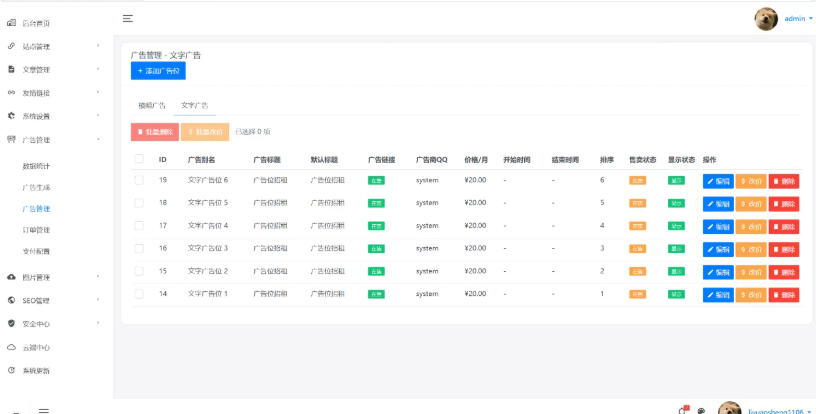Collapse 广告管理 using its chevron
The height and width of the screenshot is (414, 816).
click(98, 139)
